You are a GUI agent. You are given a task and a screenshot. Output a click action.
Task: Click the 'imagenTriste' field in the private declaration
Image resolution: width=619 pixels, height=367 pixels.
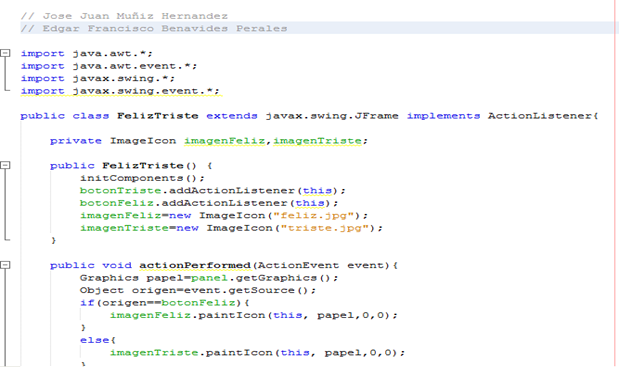tap(317, 141)
